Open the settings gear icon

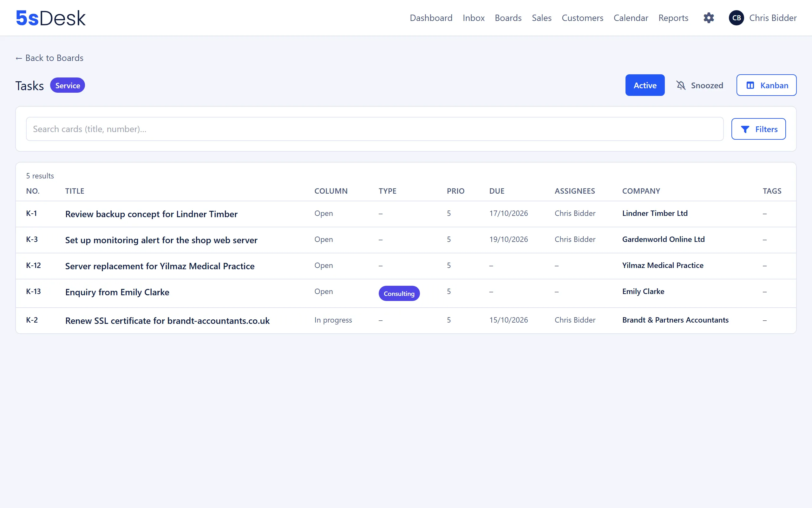[x=709, y=18]
